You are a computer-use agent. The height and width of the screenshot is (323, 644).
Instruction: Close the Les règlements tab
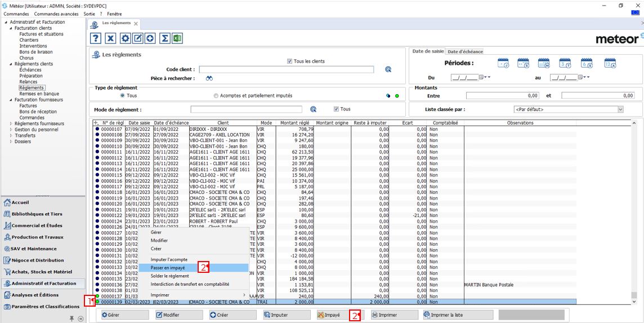(x=136, y=24)
